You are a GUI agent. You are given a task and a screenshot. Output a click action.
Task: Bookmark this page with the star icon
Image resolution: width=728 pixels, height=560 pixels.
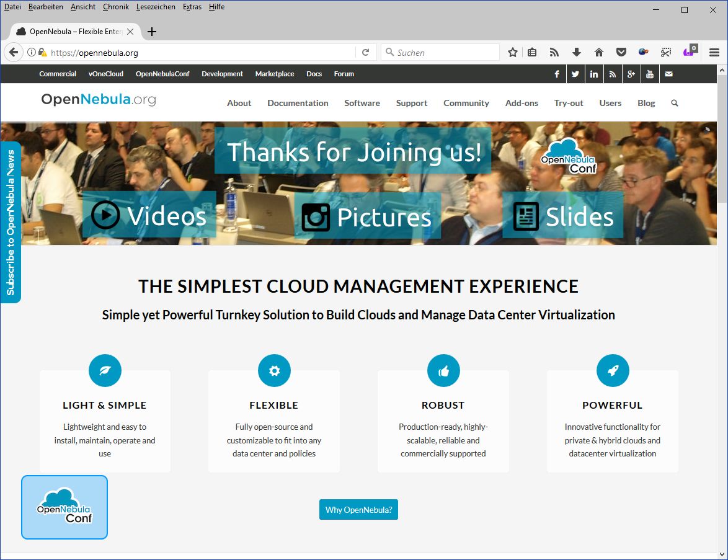(x=513, y=53)
